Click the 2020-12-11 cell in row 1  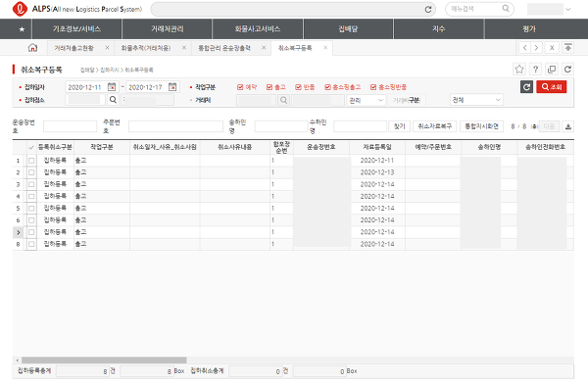[x=377, y=161]
